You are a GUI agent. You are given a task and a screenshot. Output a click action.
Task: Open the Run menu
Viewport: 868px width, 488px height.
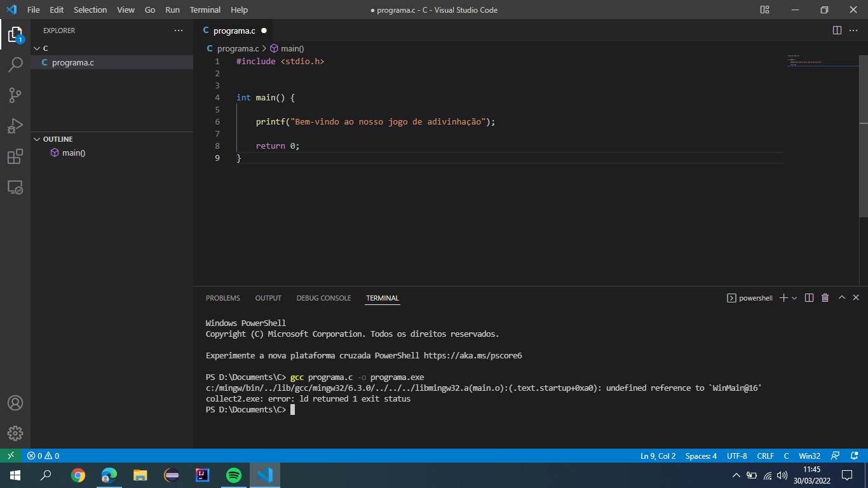(172, 10)
